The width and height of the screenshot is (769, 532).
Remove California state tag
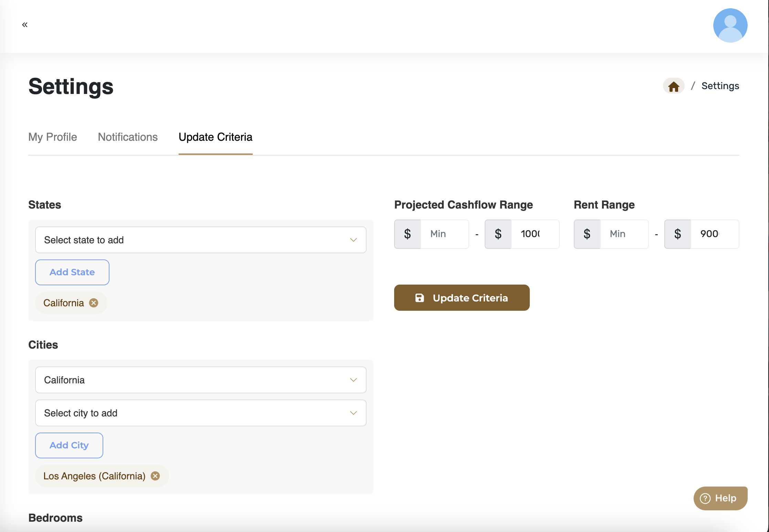[94, 303]
